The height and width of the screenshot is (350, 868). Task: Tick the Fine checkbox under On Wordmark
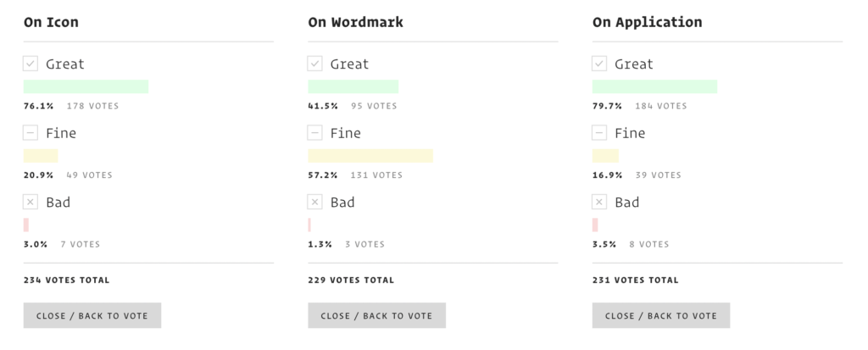(315, 133)
